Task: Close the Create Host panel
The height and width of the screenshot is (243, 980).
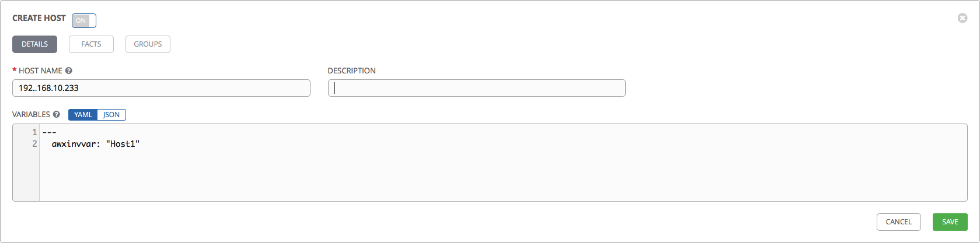Action: pyautogui.click(x=962, y=18)
